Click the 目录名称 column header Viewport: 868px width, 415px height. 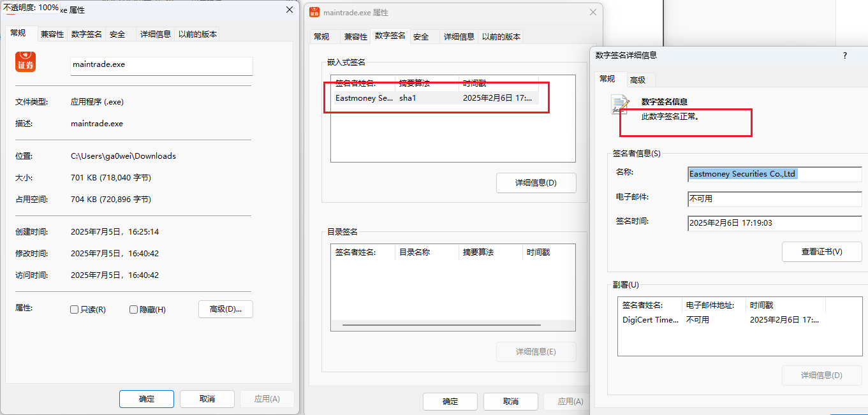[427, 252]
